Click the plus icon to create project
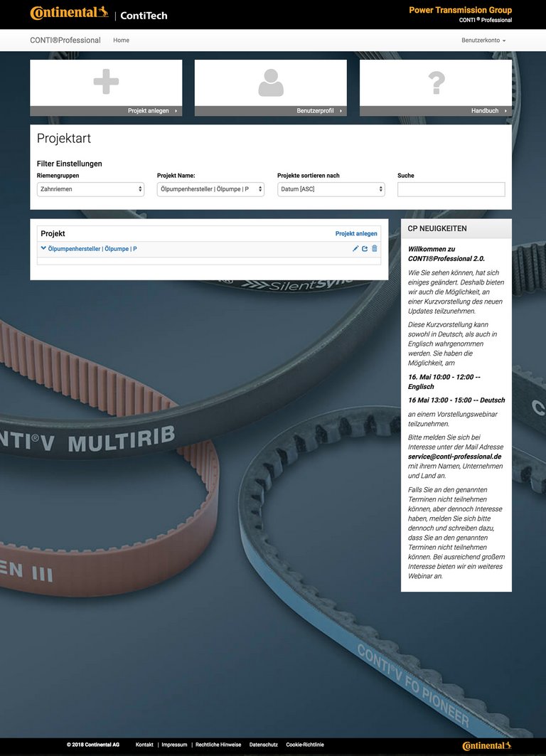The image size is (546, 756). pos(106,82)
